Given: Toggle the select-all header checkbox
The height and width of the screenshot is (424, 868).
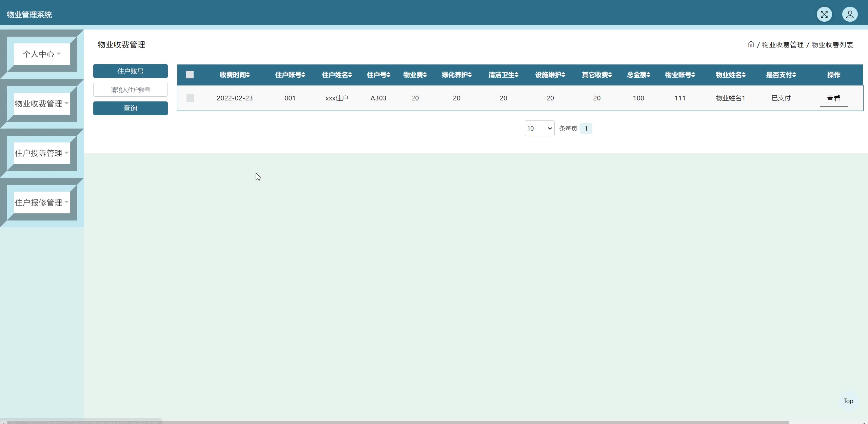Looking at the screenshot, I should [x=190, y=75].
